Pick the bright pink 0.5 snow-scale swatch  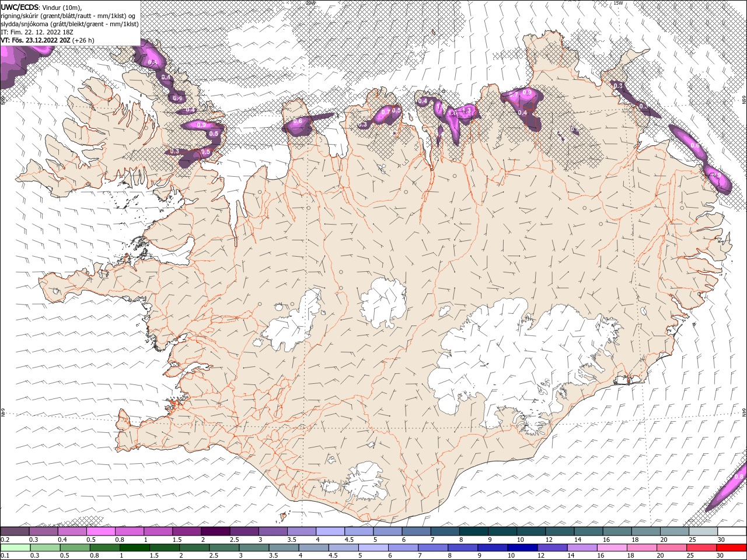[x=101, y=531]
